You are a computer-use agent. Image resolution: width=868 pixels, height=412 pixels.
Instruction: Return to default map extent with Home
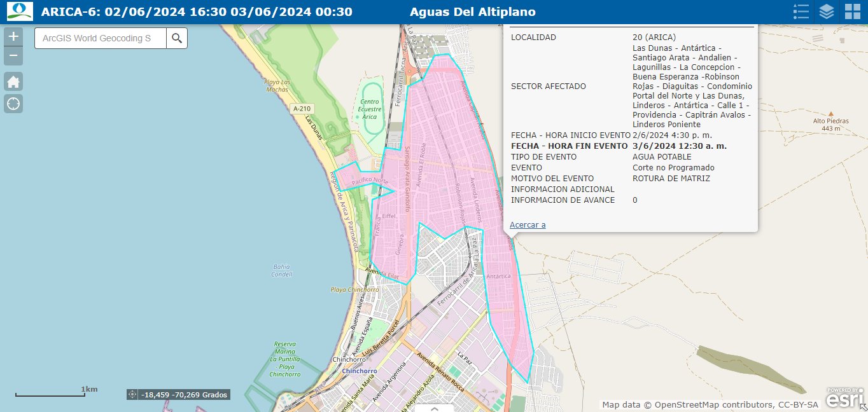point(13,81)
